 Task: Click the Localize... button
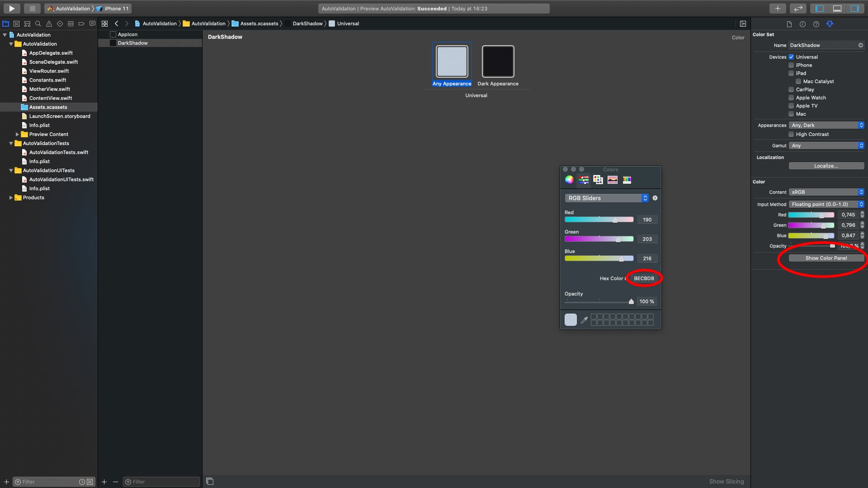pyautogui.click(x=826, y=166)
